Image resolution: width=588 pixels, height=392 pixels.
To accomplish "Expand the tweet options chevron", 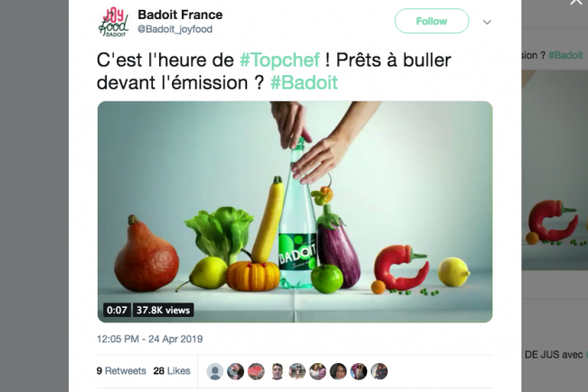I will (487, 22).
